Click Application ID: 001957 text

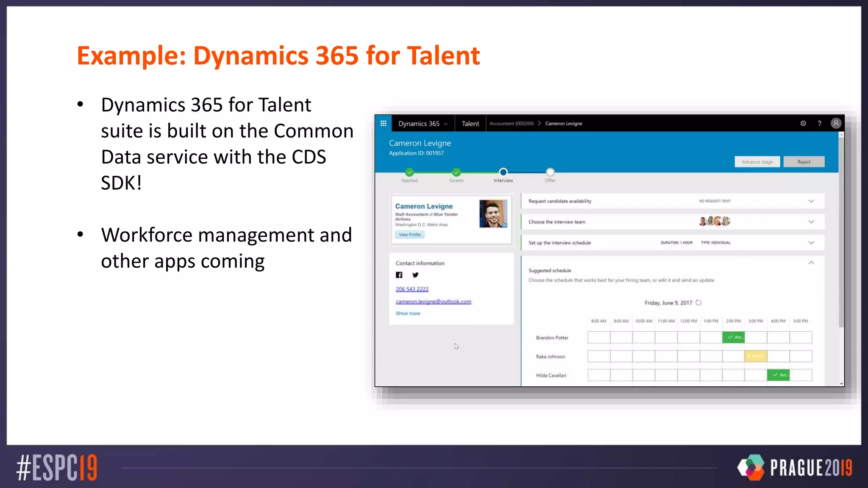pyautogui.click(x=416, y=153)
